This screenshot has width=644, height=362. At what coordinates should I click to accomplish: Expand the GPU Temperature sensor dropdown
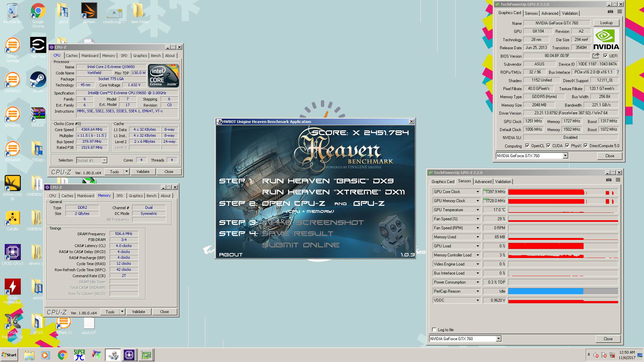click(478, 210)
